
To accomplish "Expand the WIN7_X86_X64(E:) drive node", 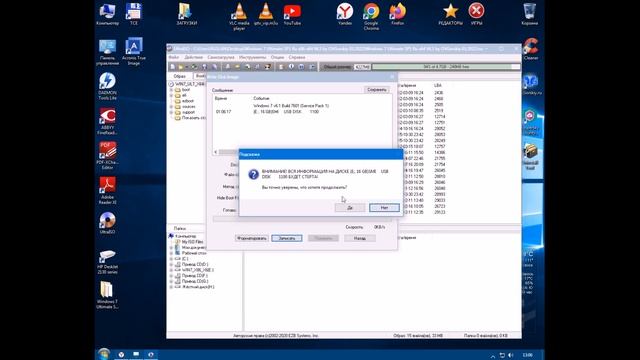I will tap(171, 270).
